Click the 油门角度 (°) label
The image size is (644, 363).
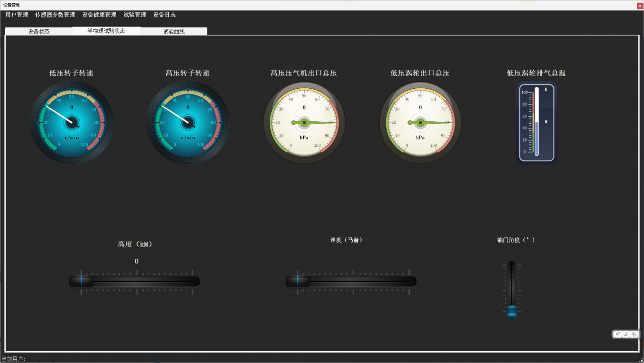516,240
